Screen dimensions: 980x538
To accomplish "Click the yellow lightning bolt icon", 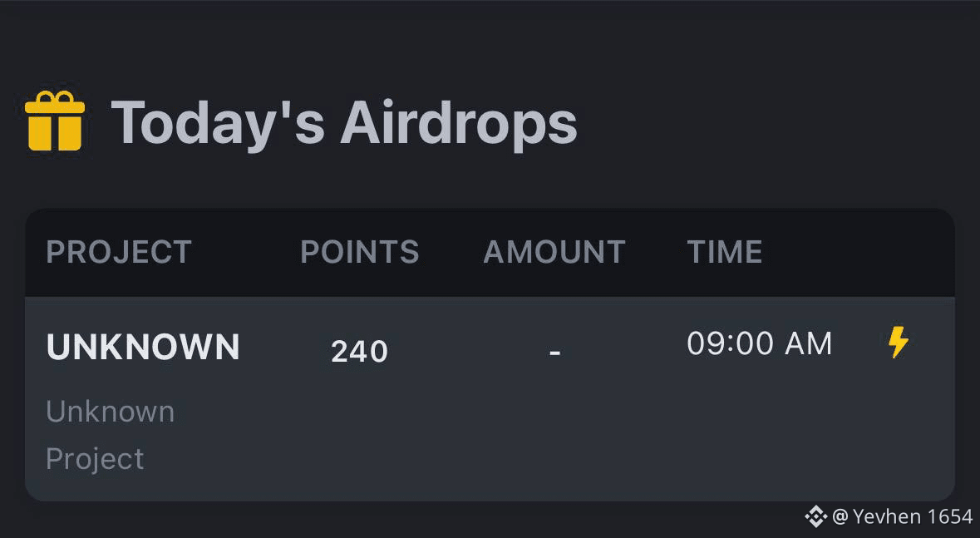I will click(x=898, y=343).
